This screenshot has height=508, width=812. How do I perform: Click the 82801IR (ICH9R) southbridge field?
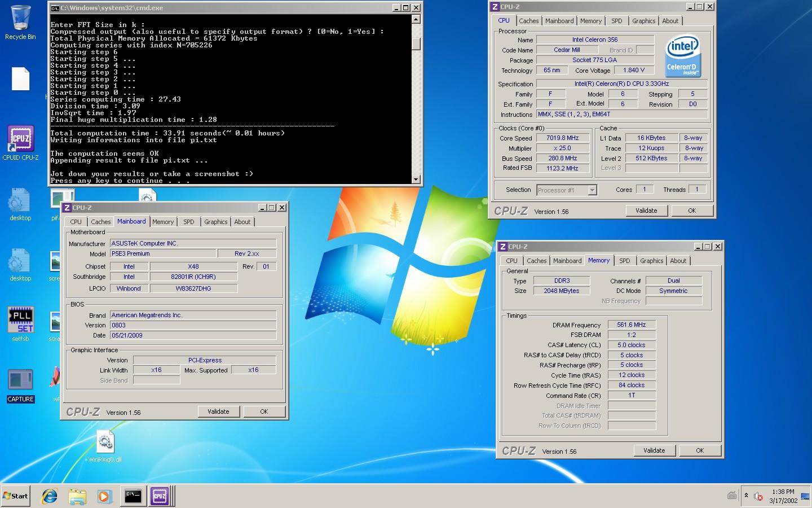point(193,277)
